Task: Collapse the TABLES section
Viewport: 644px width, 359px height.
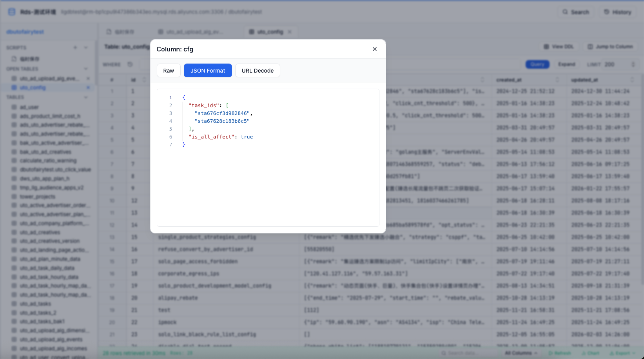Action: pos(86,97)
